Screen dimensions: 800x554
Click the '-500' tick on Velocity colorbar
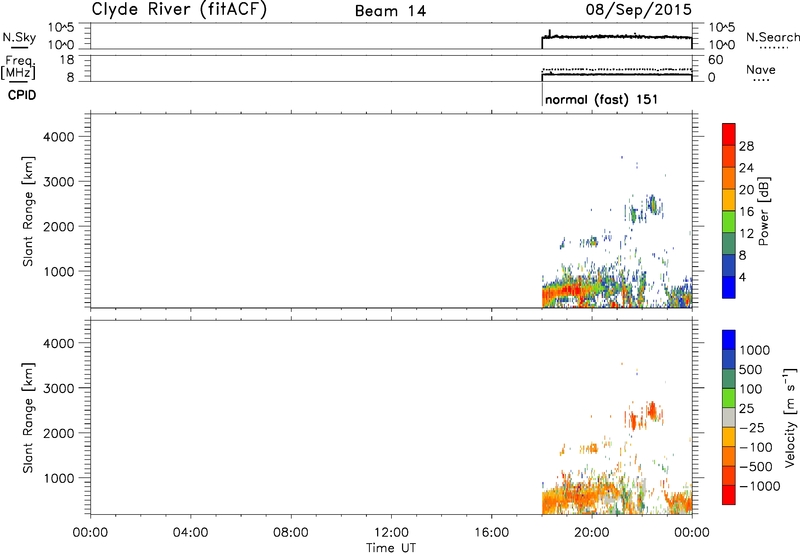[756, 467]
